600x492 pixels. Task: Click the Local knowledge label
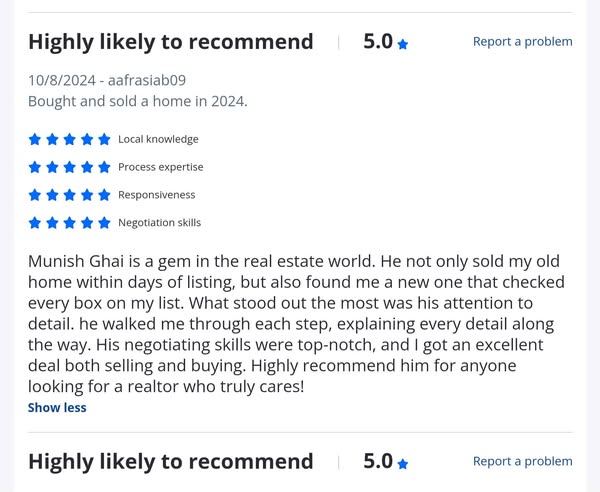pos(158,139)
